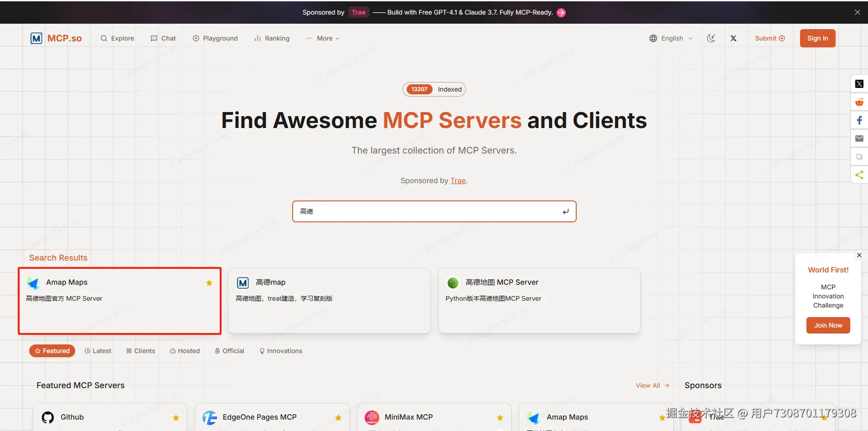The image size is (868, 431).
Task: Click the "Search Results" heading
Action: coord(58,258)
